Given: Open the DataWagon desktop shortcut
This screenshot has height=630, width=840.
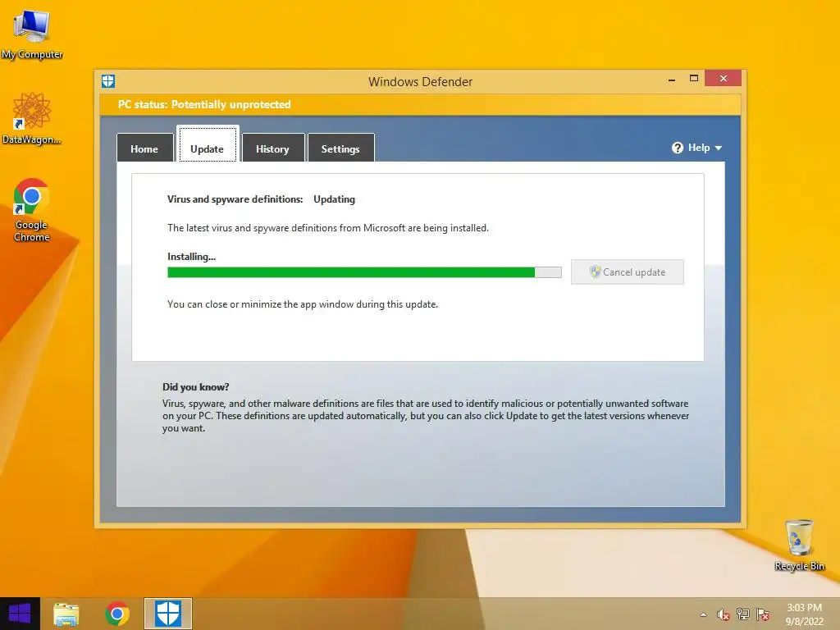Looking at the screenshot, I should [32, 118].
